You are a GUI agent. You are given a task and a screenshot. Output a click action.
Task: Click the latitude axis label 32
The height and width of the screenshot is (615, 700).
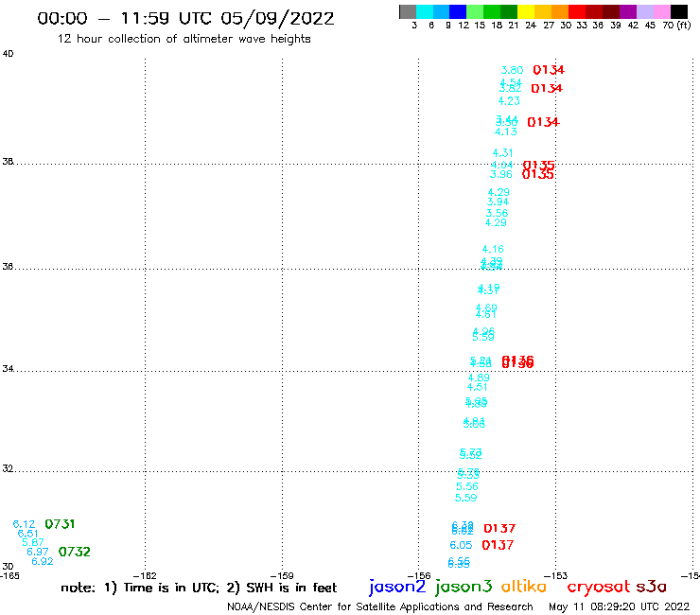8,469
